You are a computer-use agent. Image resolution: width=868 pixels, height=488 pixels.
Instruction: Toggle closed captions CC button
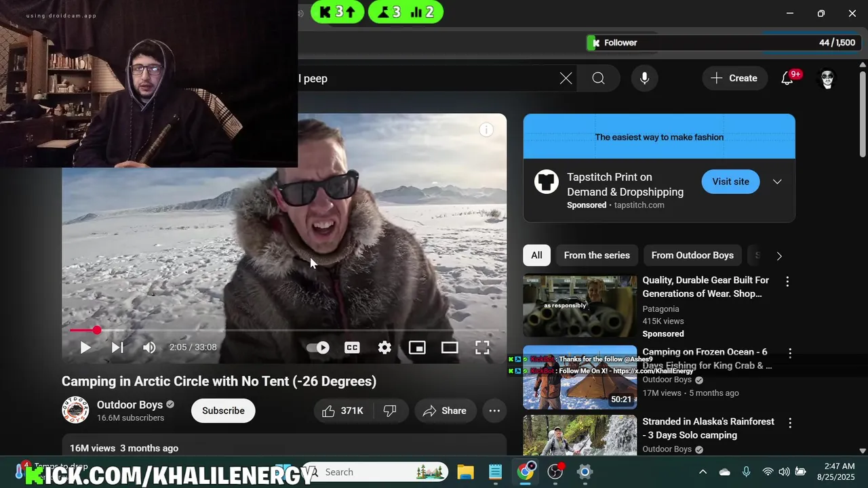tap(352, 348)
